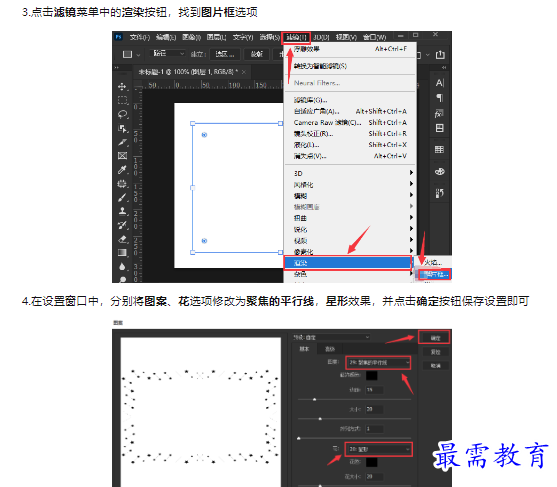The image size is (557, 487).
Task: Open the 花 flower type dropdown
Action: tap(379, 449)
